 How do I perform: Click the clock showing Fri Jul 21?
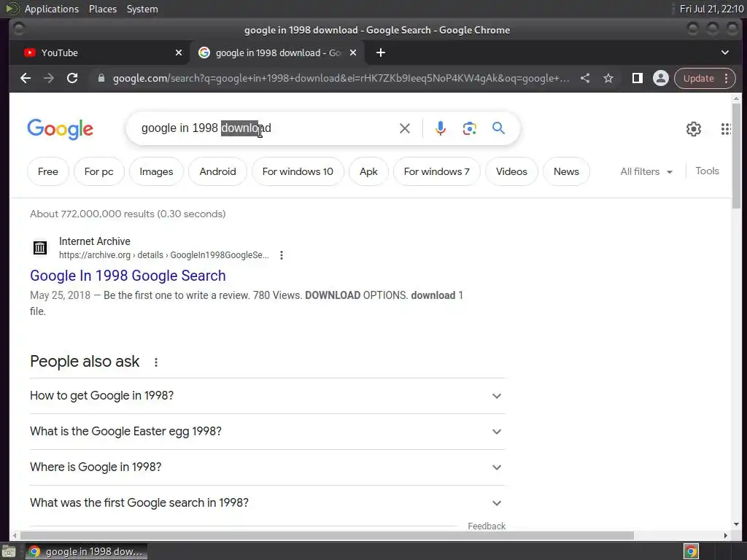(x=711, y=9)
